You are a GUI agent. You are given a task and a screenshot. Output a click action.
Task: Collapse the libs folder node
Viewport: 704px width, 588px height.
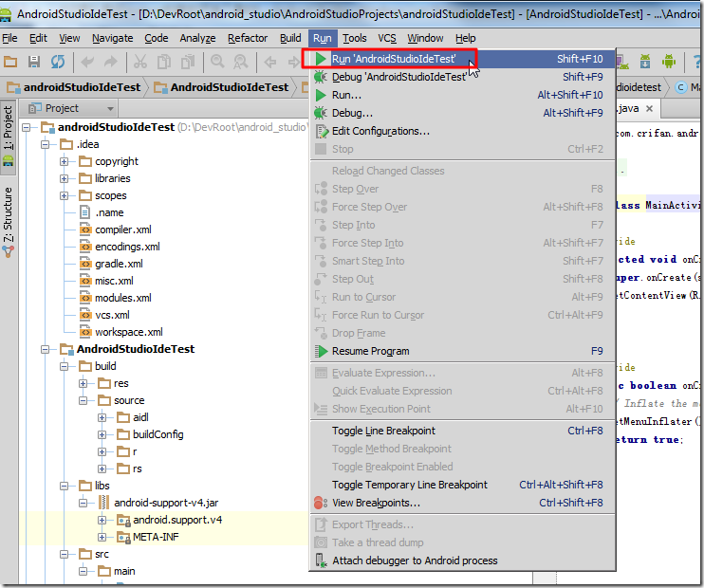click(65, 486)
